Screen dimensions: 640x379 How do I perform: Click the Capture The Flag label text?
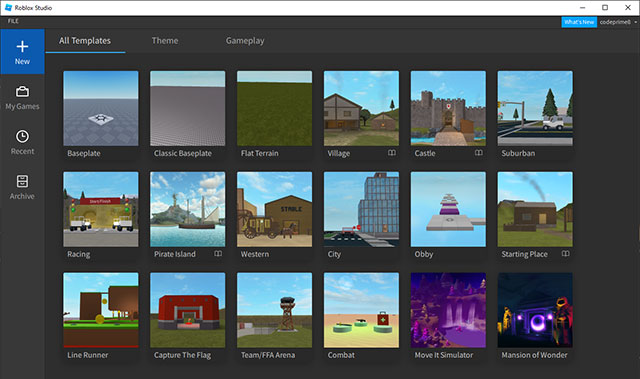click(x=182, y=355)
